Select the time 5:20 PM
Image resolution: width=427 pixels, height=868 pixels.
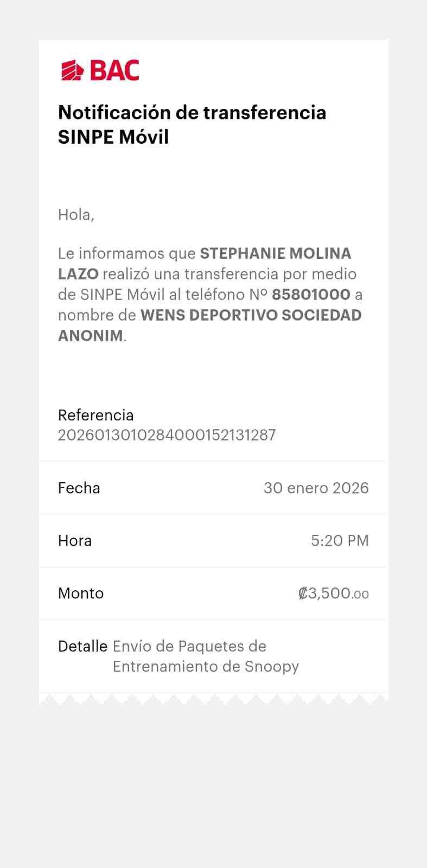340,540
